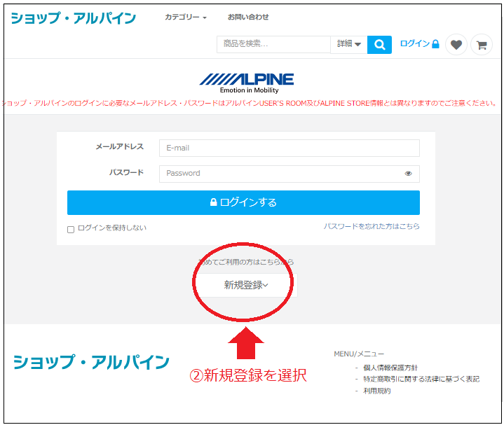Open the heart favorites icon

tap(456, 45)
